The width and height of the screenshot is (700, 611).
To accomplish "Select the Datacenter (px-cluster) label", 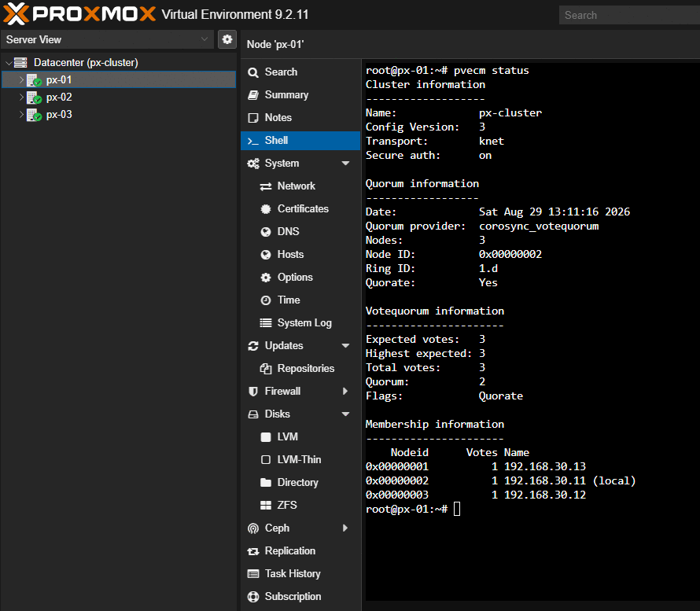I will (x=86, y=62).
